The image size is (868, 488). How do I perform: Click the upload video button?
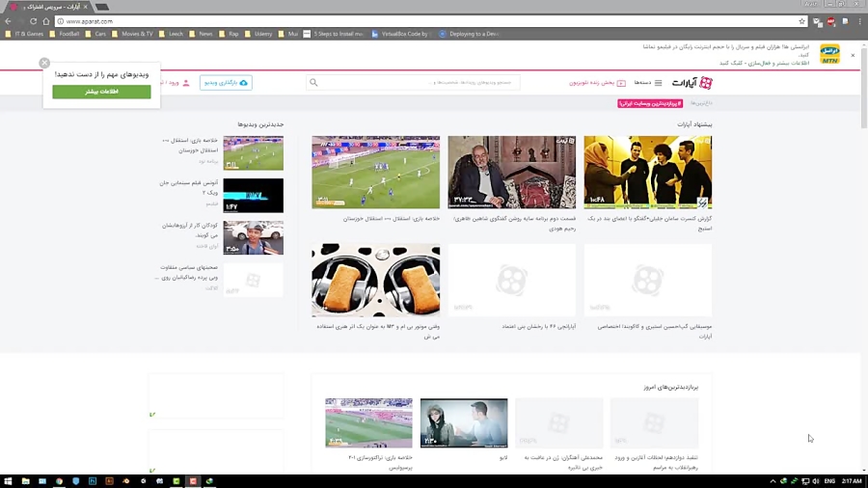click(226, 83)
